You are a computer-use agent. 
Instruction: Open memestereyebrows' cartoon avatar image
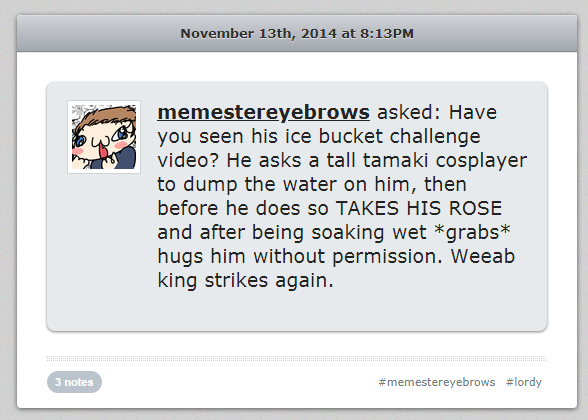(104, 137)
